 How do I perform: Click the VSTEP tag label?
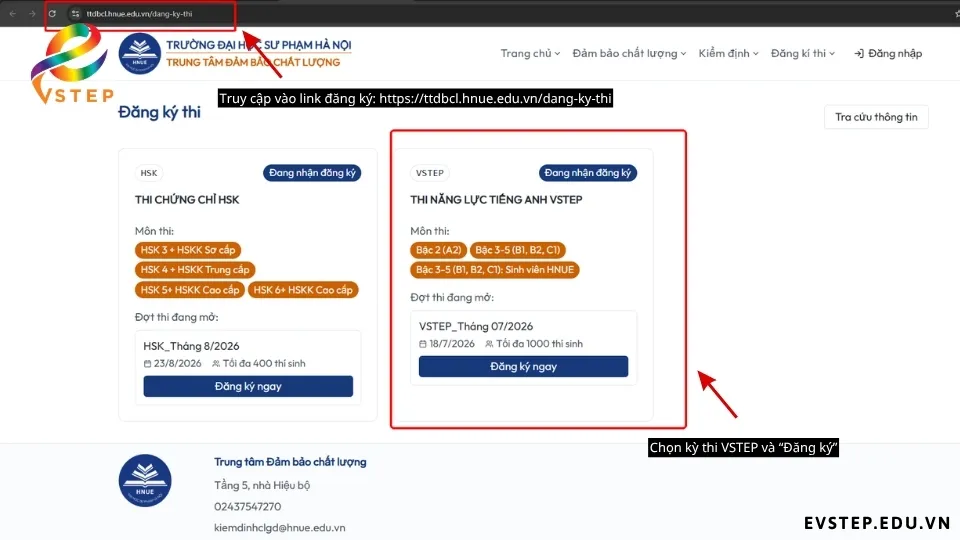pyautogui.click(x=430, y=173)
